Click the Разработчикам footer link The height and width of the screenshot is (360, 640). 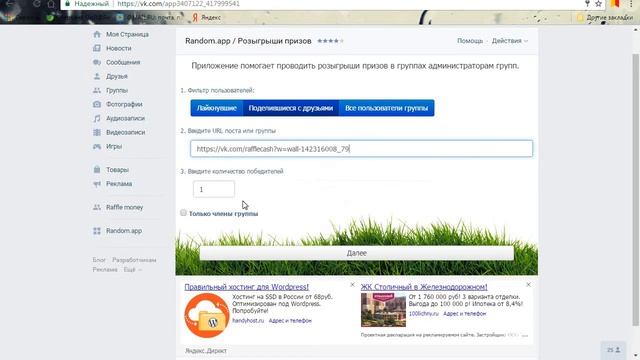[134, 260]
